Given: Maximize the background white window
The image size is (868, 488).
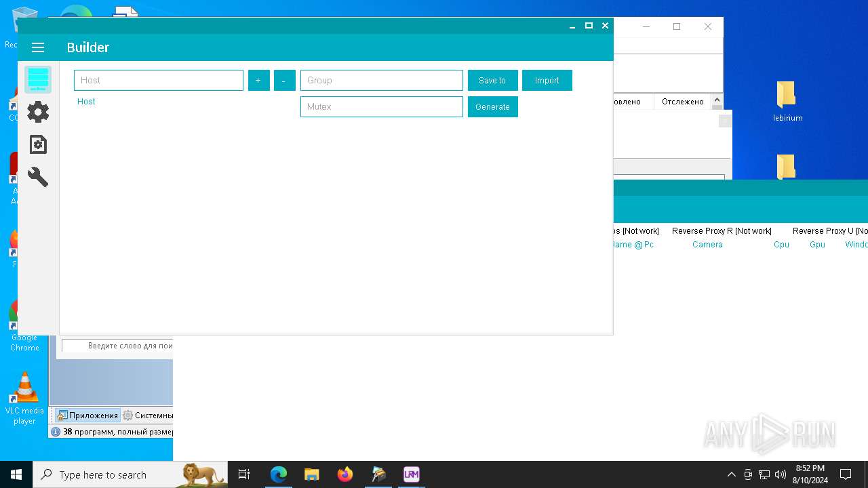Looking at the screenshot, I should click(x=677, y=26).
